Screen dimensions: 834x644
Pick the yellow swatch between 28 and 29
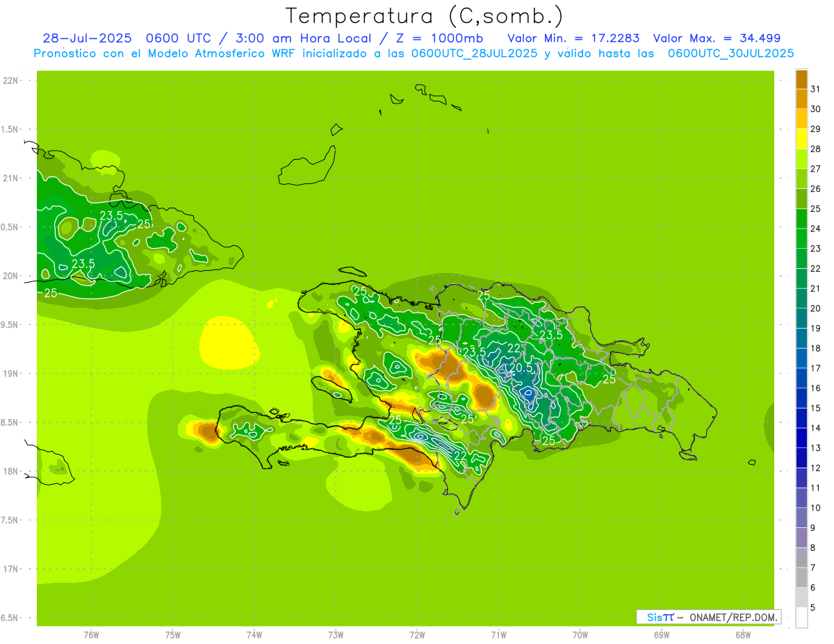pos(801,139)
